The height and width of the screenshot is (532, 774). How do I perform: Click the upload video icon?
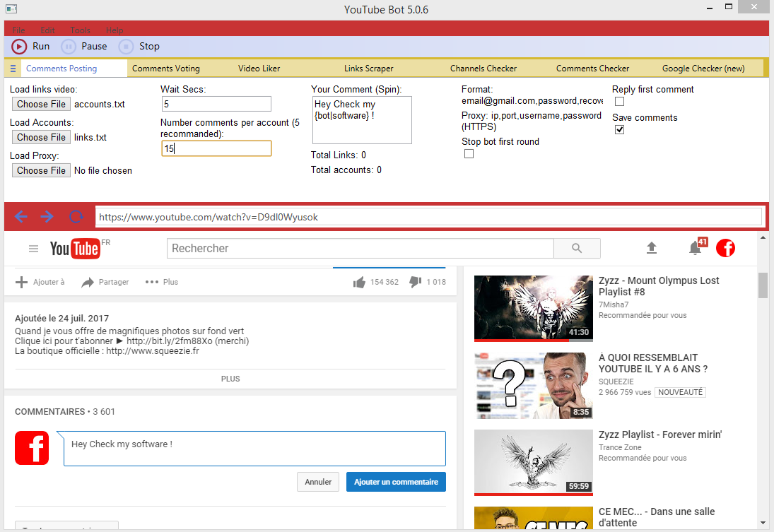pyautogui.click(x=652, y=248)
